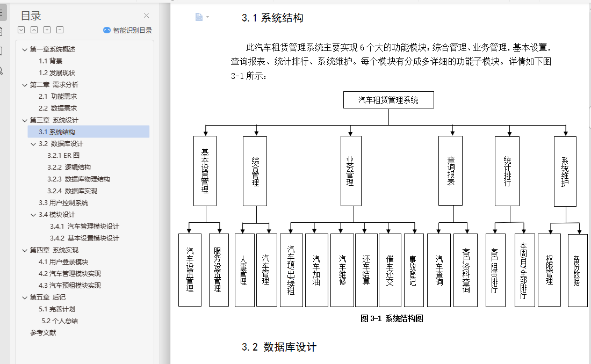Click the boxed plus icon under 目录
The height and width of the screenshot is (364, 591).
pyautogui.click(x=47, y=30)
